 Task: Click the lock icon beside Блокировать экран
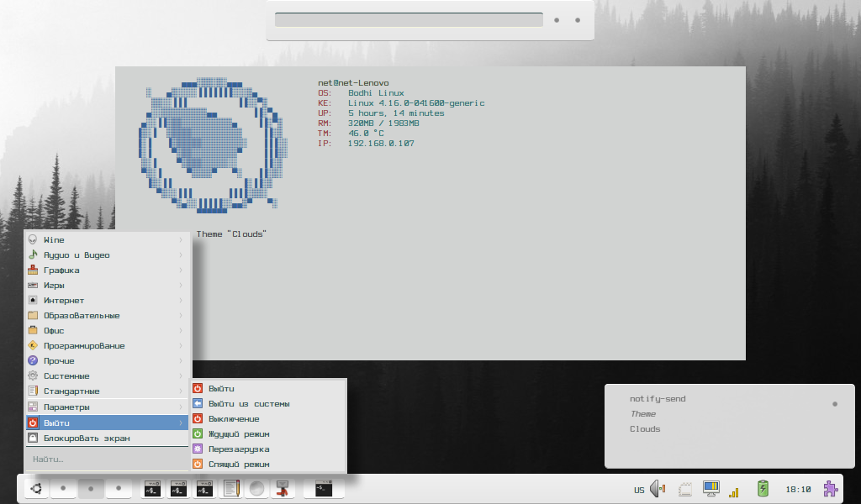(x=33, y=438)
